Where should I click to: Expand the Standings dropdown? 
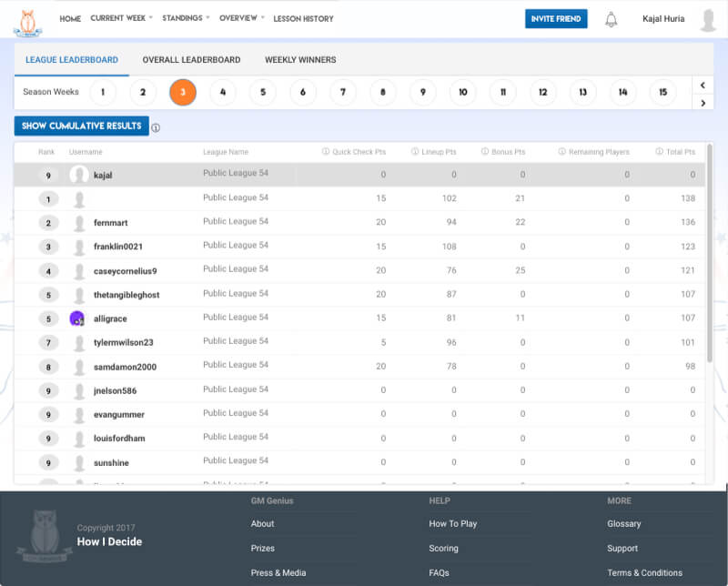click(x=186, y=18)
